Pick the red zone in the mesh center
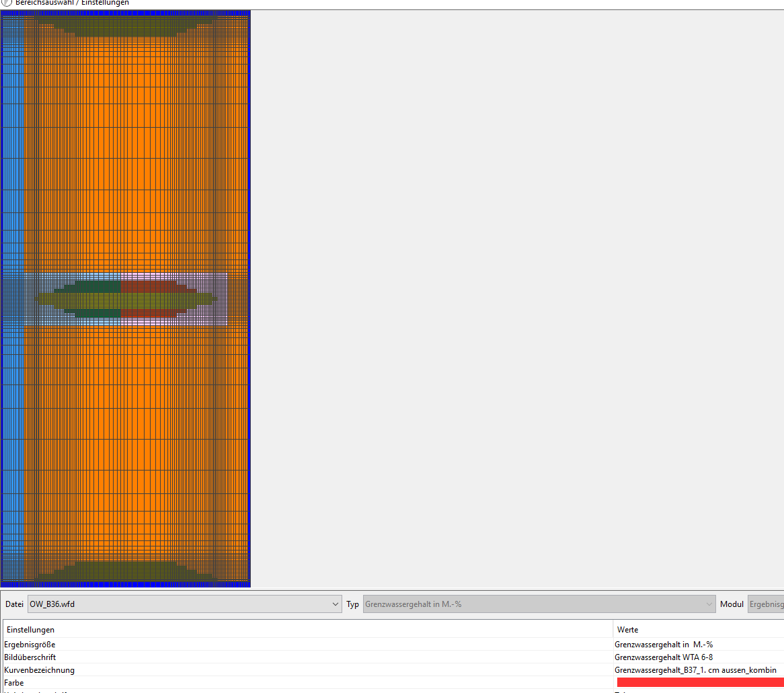Image resolution: width=784 pixels, height=693 pixels. tap(148, 287)
